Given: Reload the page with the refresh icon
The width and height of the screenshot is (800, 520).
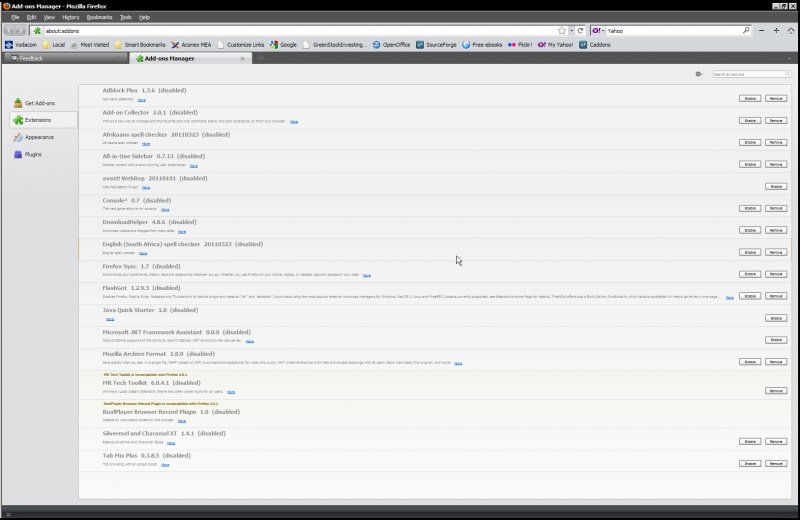Looking at the screenshot, I should coord(580,31).
